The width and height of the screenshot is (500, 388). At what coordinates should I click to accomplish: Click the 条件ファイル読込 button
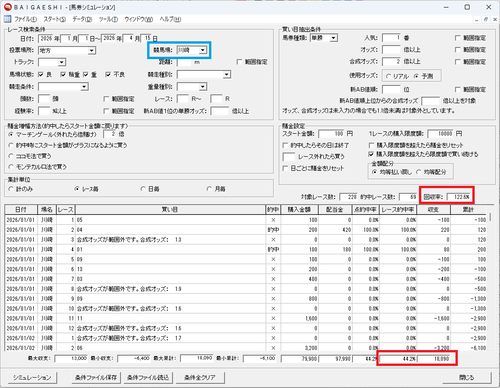pos(148,378)
